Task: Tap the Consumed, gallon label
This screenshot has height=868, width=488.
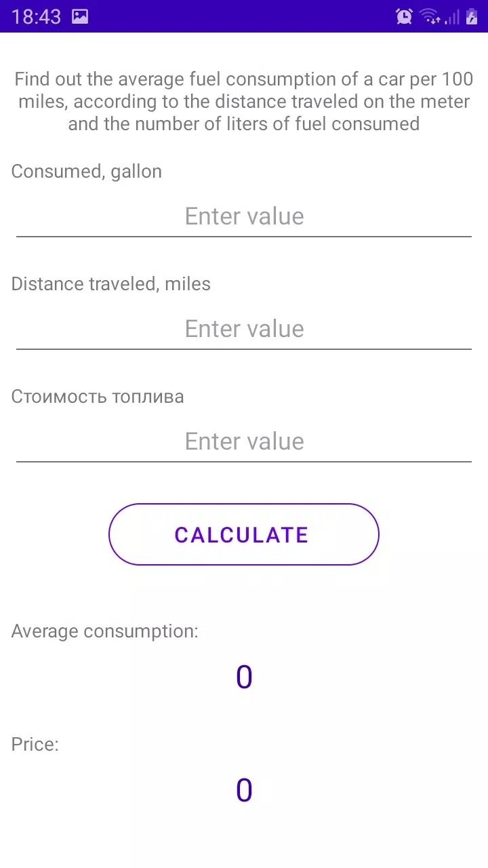Action: pyautogui.click(x=87, y=172)
